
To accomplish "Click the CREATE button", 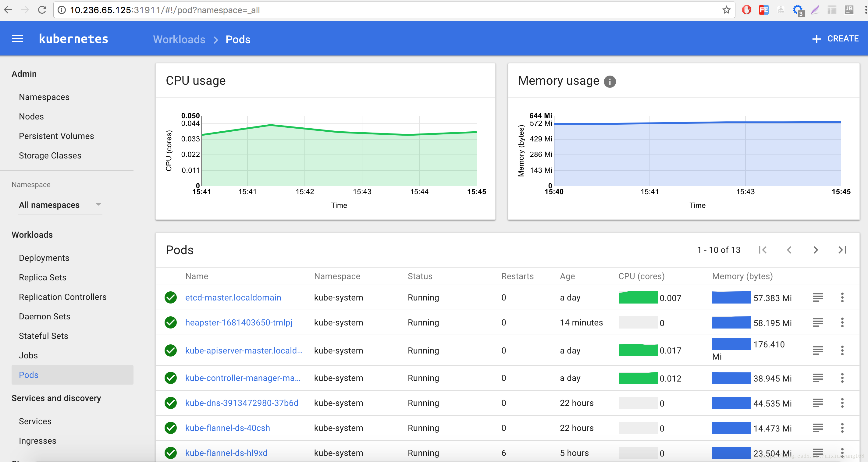I will [x=836, y=38].
